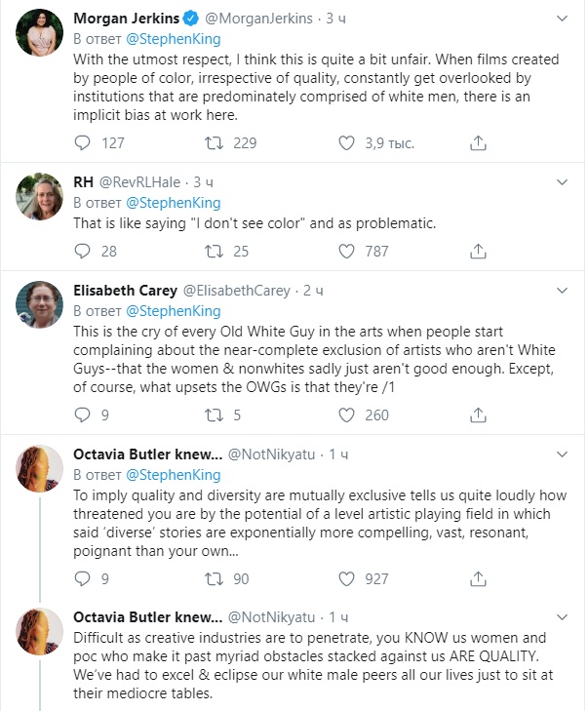
Task: Open the Morgan Jerkins tweet options chevron
Action: (x=562, y=19)
